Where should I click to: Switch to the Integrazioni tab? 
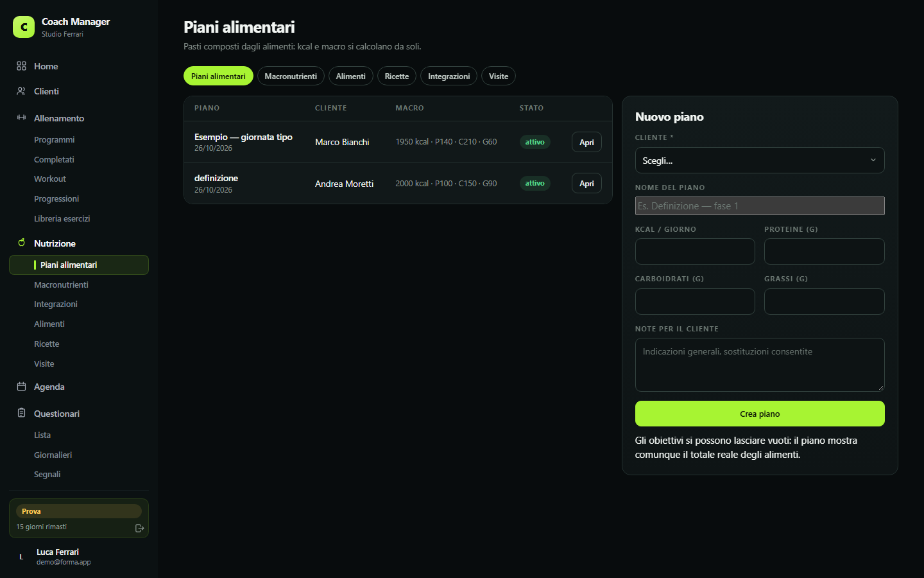tap(449, 76)
